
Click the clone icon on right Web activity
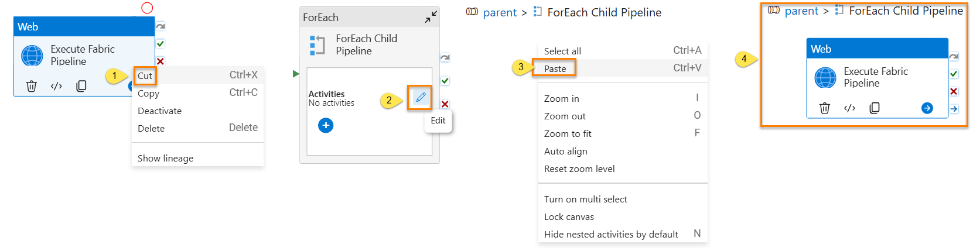pos(875,108)
